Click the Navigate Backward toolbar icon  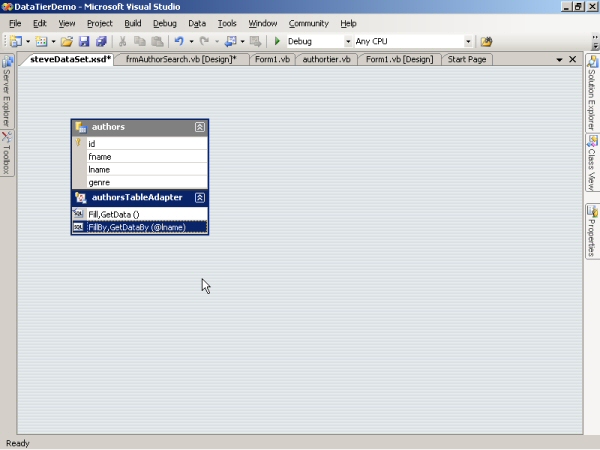(230, 41)
